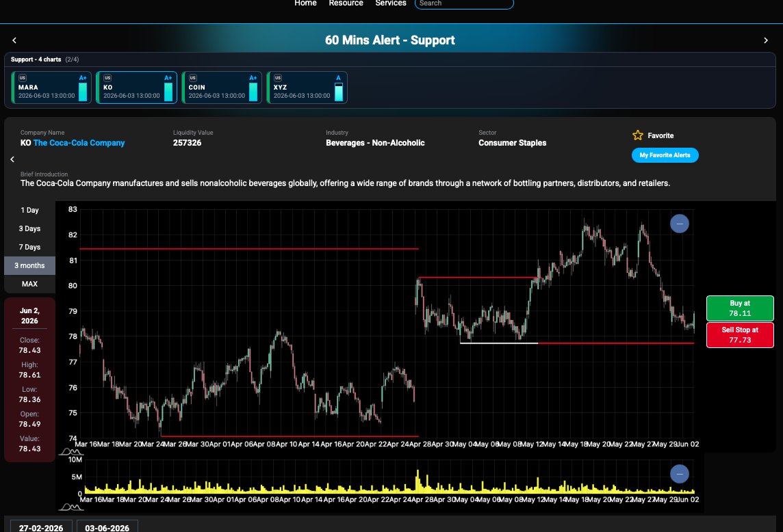This screenshot has width=783, height=532.
Task: Select the 3 months range
Action: [29, 265]
